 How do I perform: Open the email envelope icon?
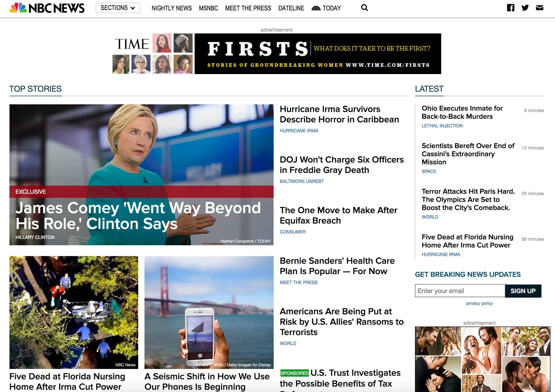tap(539, 8)
